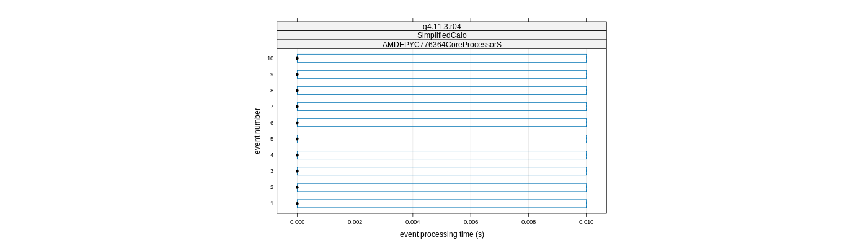
Task: Click the x-axis tick label 0.004
Action: coord(413,222)
